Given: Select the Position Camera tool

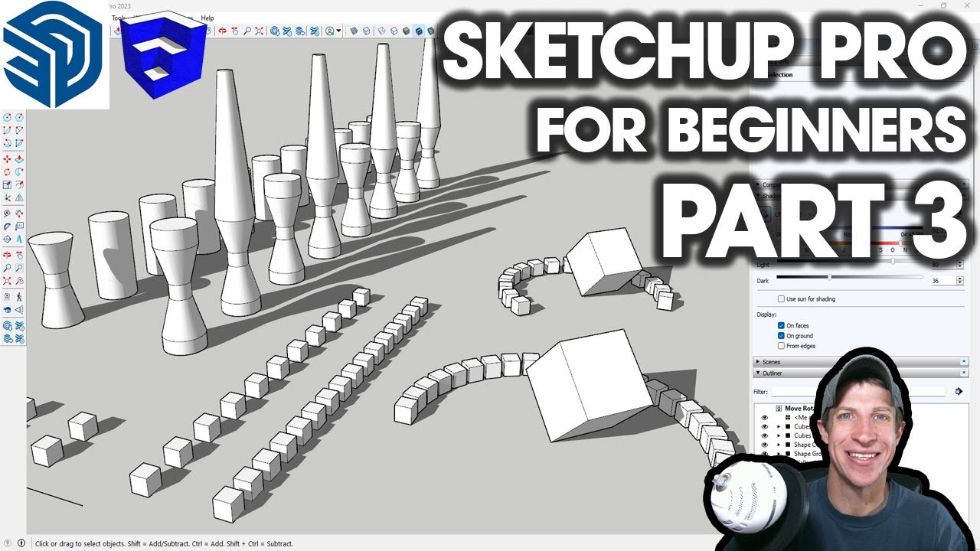Looking at the screenshot, I should [x=7, y=297].
